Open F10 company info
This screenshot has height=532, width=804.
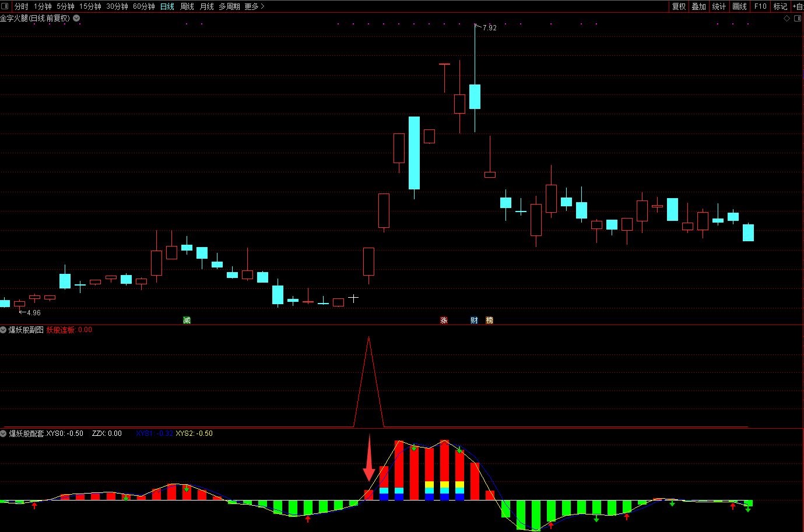760,6
